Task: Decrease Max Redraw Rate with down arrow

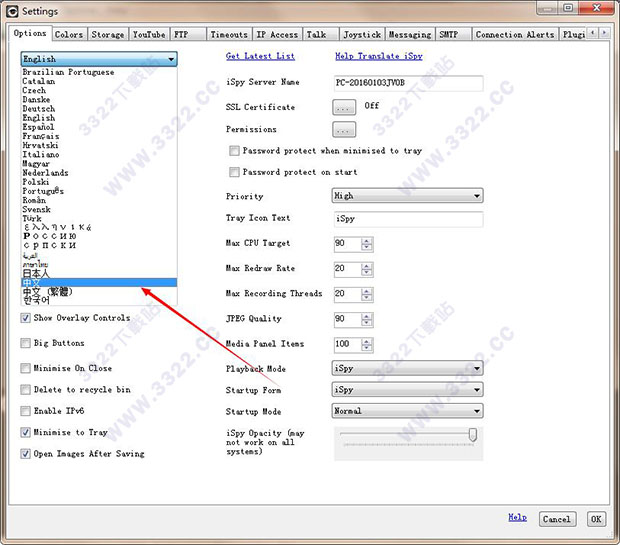Action: [x=367, y=272]
